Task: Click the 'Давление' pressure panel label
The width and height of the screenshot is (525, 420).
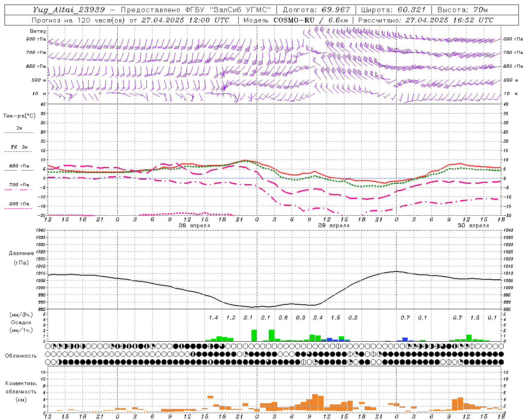Action: (x=21, y=253)
